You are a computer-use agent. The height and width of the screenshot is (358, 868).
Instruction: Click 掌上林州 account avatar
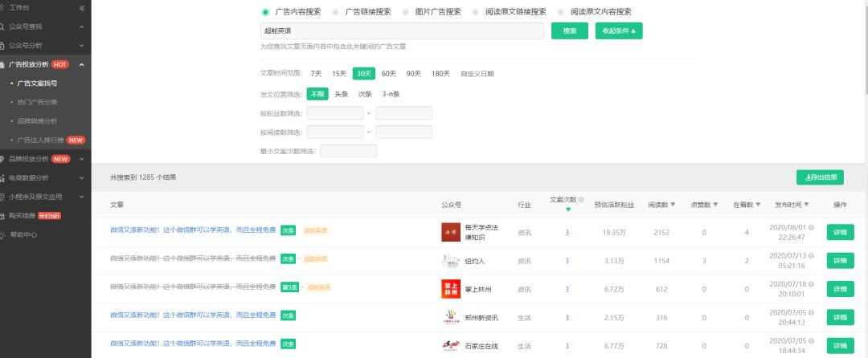point(451,289)
